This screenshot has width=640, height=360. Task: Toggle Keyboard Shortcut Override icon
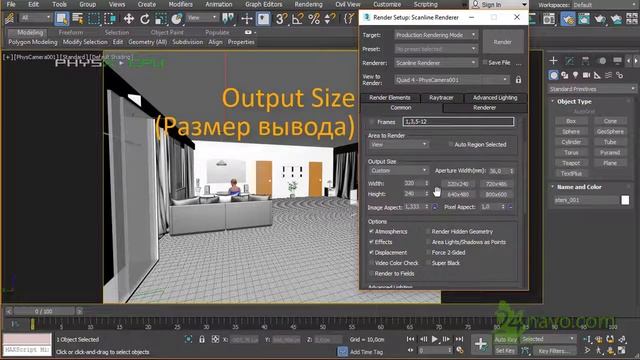[263, 18]
